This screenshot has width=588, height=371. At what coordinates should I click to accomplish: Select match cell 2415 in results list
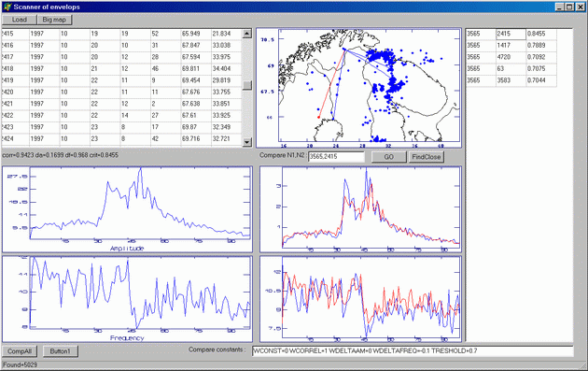click(511, 34)
